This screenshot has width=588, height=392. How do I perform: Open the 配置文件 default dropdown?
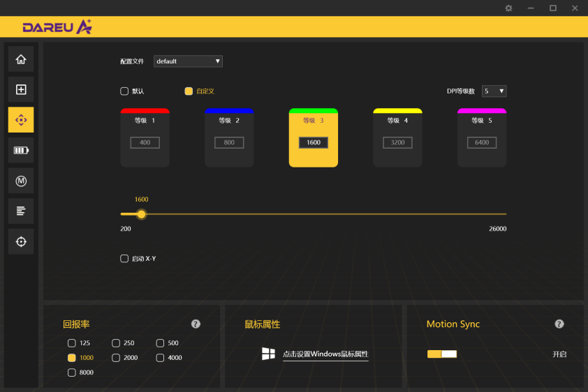188,61
